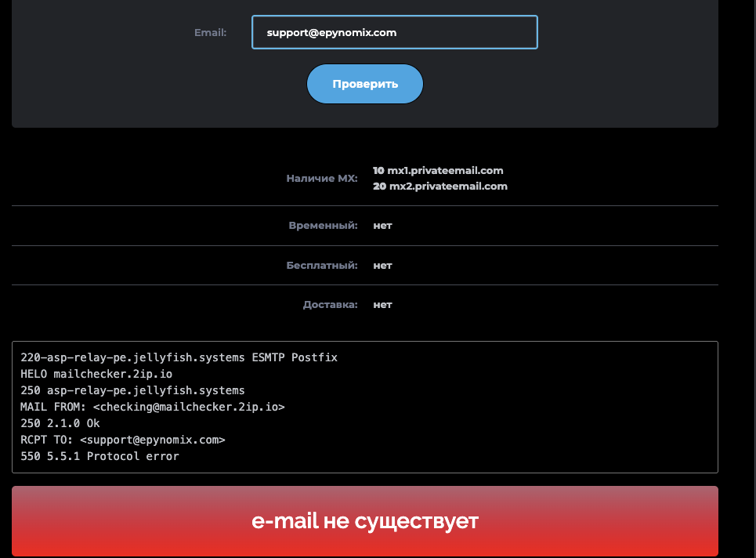
Task: Click the Временный row label
Action: click(323, 226)
